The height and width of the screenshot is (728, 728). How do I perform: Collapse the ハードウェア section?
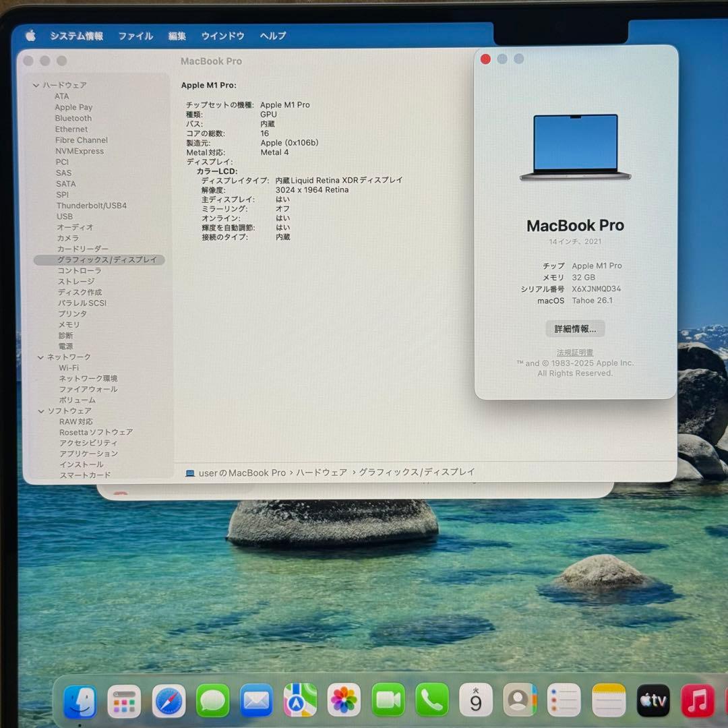click(x=36, y=85)
